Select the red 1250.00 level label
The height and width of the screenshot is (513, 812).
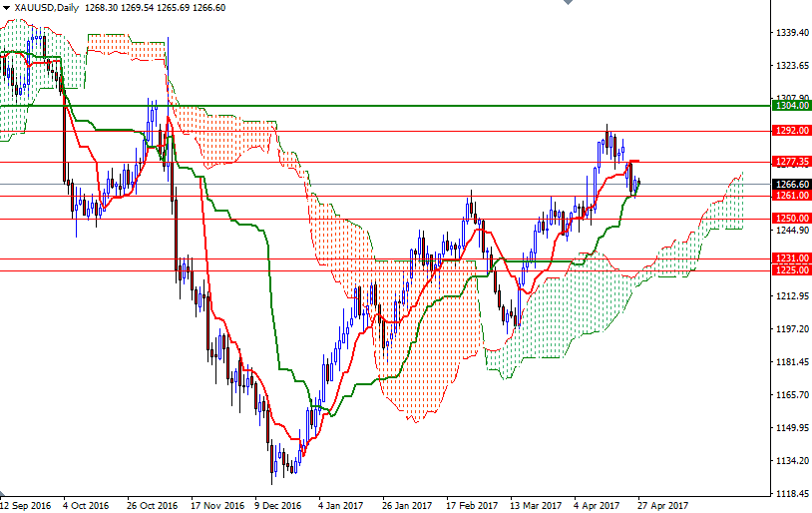click(791, 219)
